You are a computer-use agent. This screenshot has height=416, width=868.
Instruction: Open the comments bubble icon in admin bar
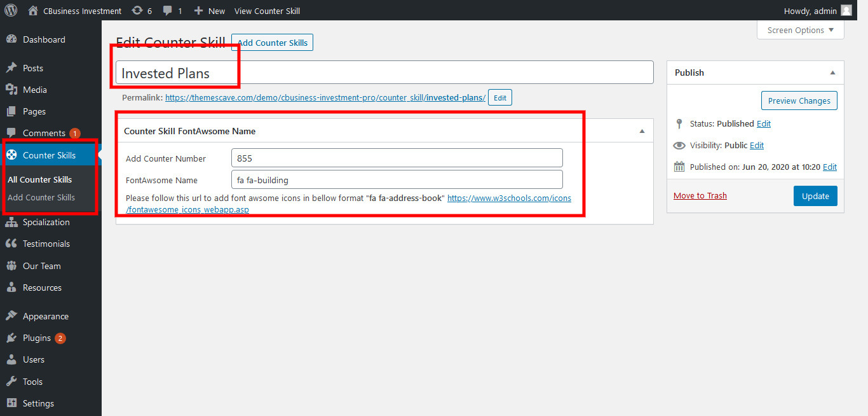168,11
